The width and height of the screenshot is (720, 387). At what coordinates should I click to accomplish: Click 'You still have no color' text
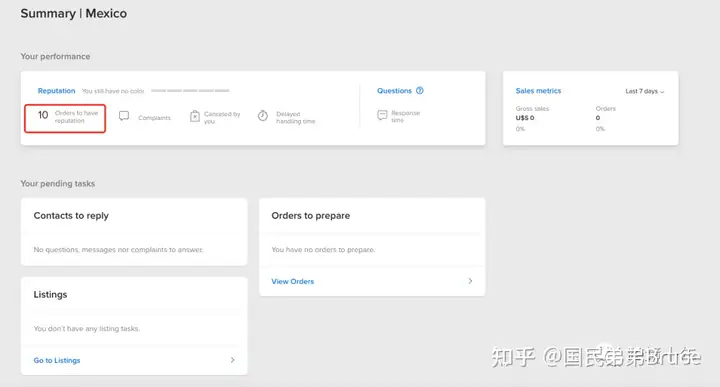coord(113,91)
